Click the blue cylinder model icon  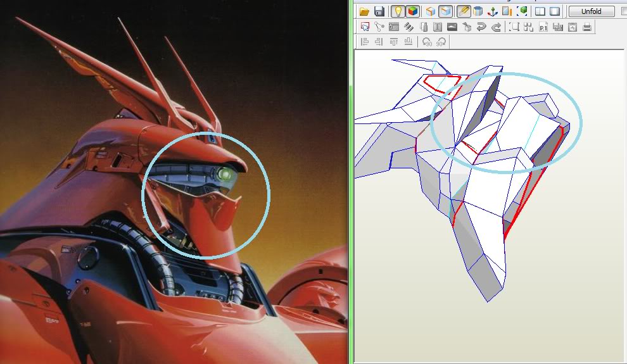[478, 11]
